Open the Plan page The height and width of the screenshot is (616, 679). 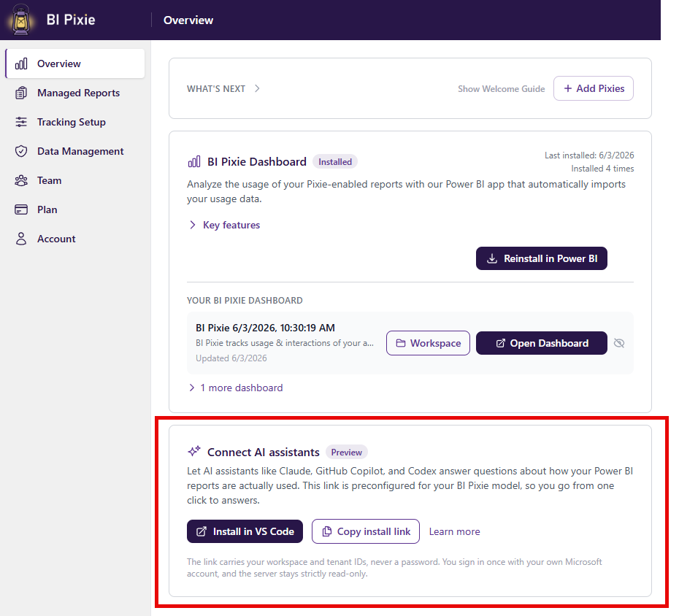click(75, 209)
